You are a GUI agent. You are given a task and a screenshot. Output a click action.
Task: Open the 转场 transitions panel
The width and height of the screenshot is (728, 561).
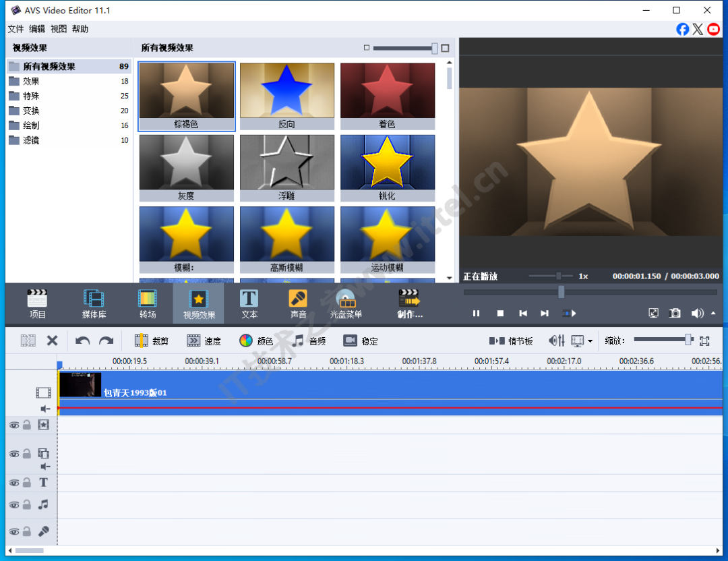click(148, 303)
